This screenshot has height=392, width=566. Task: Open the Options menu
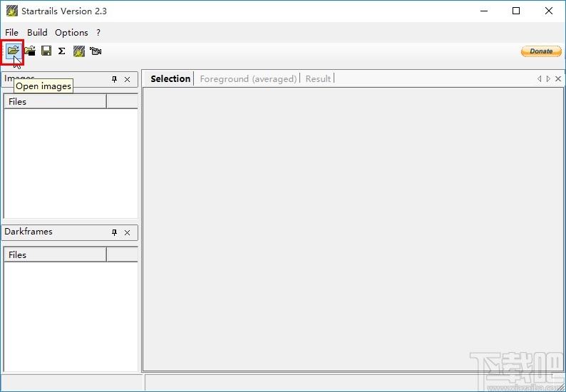71,33
